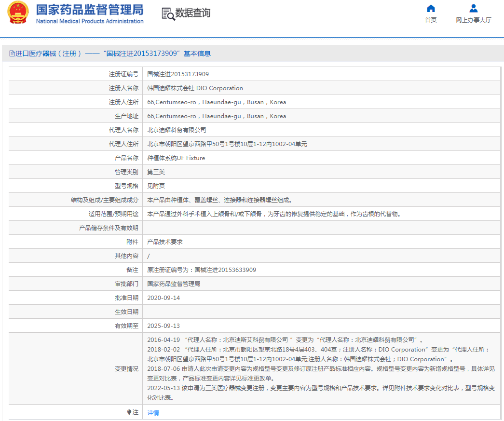504x421 pixels.
Task: Click the expiry date 2025-09-13
Action: coord(163,326)
